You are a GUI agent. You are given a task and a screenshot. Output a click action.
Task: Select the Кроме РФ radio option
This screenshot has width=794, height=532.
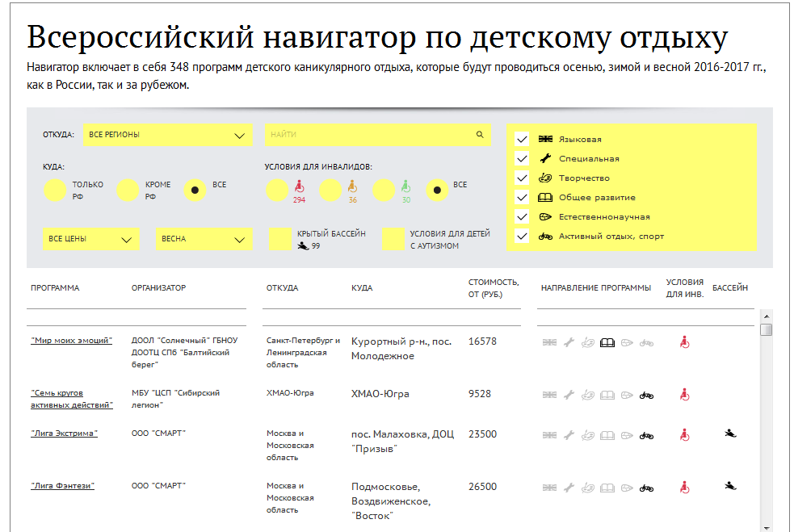[128, 191]
